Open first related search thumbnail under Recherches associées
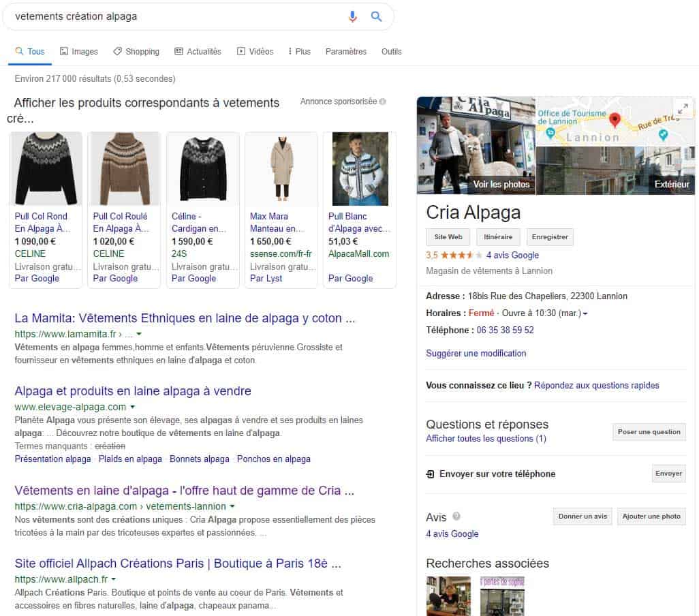The height and width of the screenshot is (616, 699). (x=448, y=596)
